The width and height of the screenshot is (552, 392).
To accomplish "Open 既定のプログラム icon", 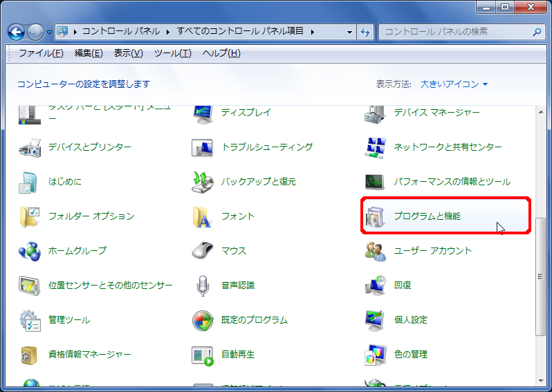I will (x=202, y=320).
